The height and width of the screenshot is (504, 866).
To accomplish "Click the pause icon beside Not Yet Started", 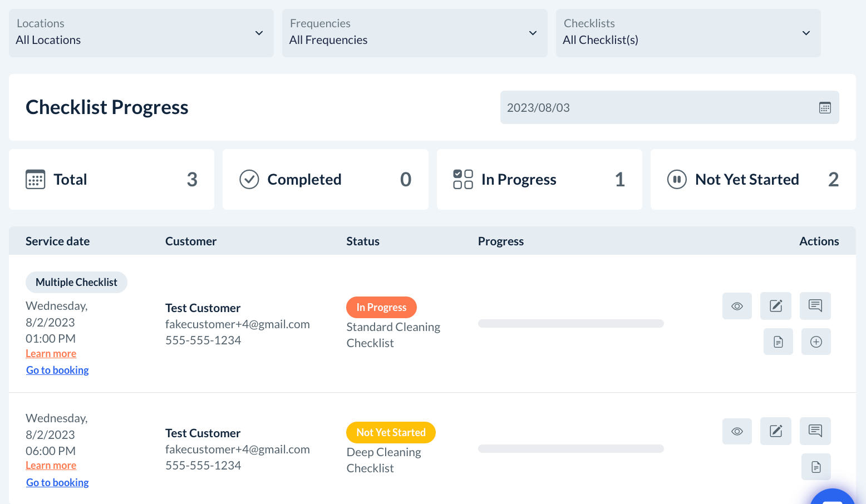I will [677, 179].
